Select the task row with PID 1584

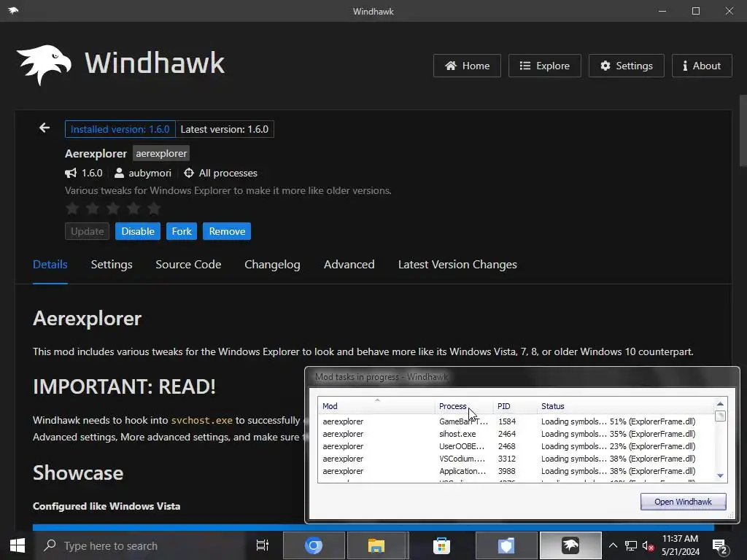(516, 421)
